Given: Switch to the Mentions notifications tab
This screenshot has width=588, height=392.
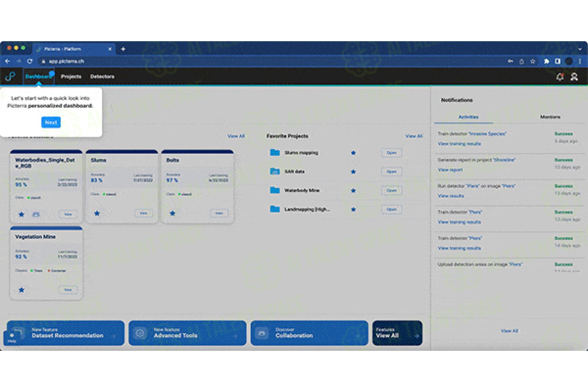Looking at the screenshot, I should point(550,117).
